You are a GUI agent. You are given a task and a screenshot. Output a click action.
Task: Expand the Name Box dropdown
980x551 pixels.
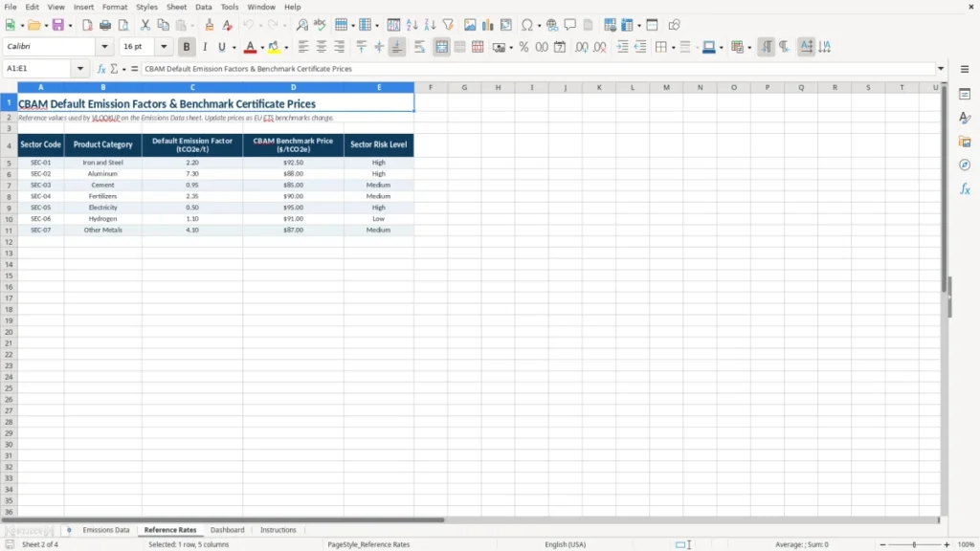pos(80,69)
